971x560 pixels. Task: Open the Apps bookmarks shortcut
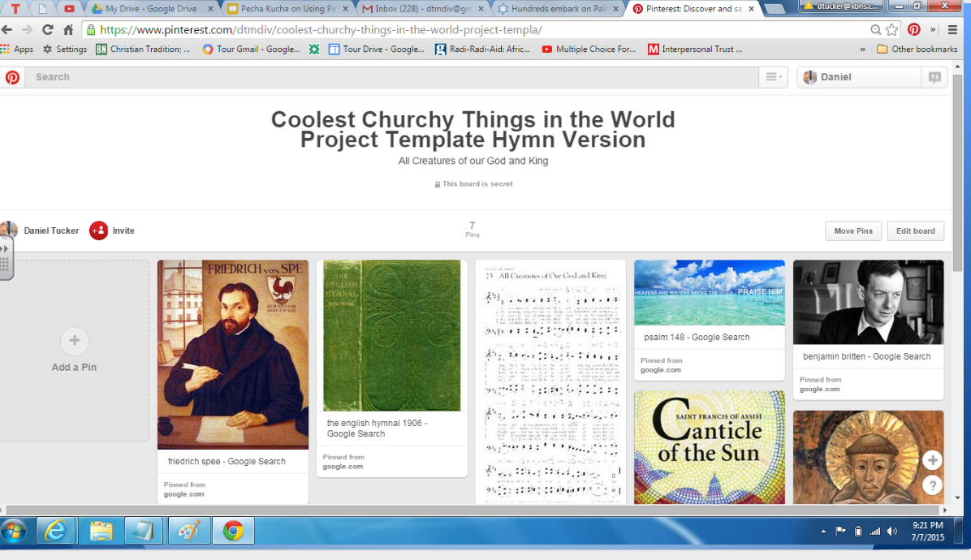[17, 49]
